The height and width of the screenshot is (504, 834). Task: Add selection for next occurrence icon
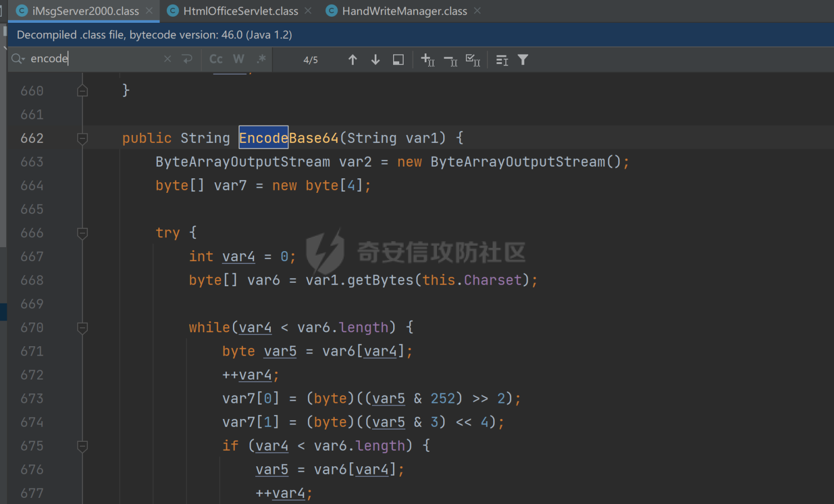(428, 59)
